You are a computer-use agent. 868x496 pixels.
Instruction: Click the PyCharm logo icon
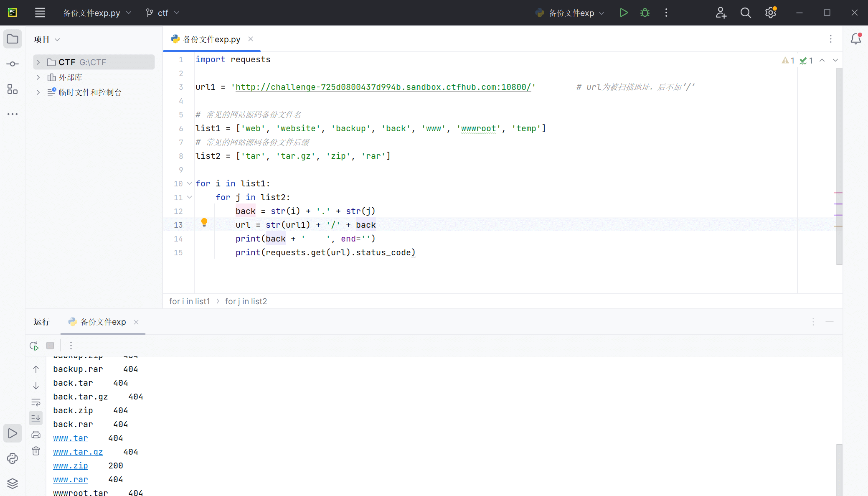click(13, 13)
